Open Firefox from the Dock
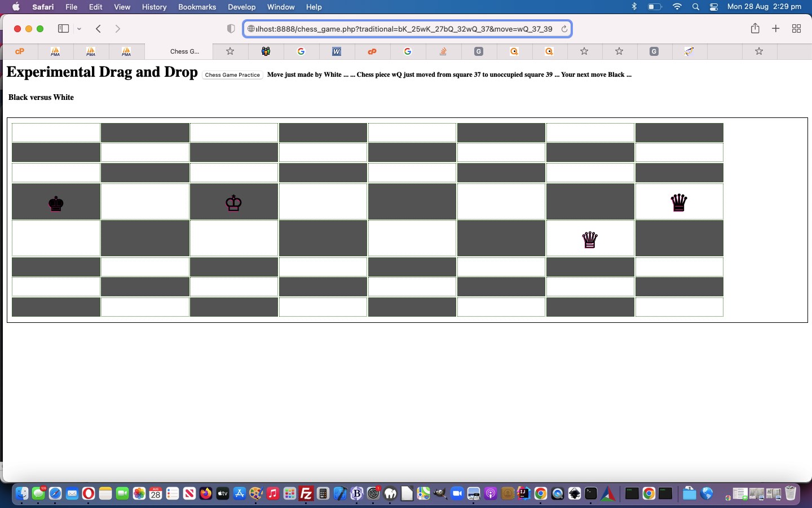This screenshot has width=812, height=508. pyautogui.click(x=206, y=494)
